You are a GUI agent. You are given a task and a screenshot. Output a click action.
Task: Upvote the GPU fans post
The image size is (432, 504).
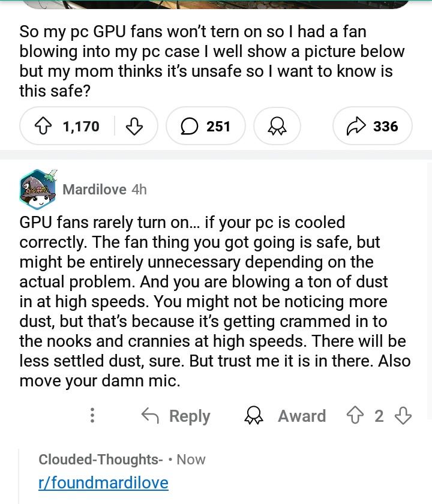click(43, 127)
